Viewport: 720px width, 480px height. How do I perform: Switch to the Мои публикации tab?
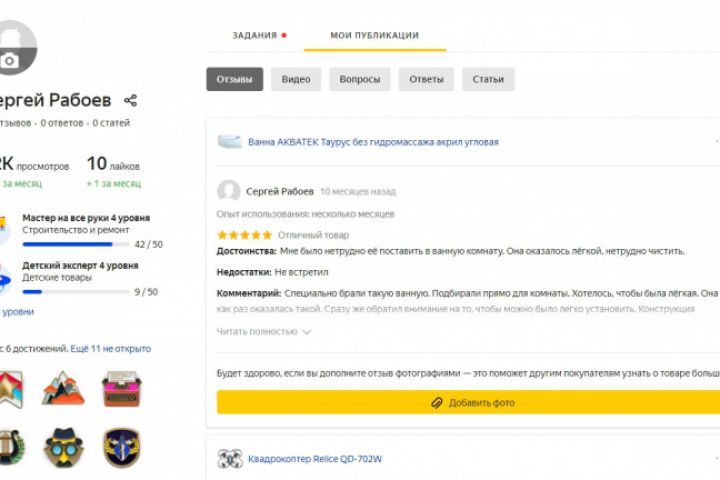[x=374, y=36]
